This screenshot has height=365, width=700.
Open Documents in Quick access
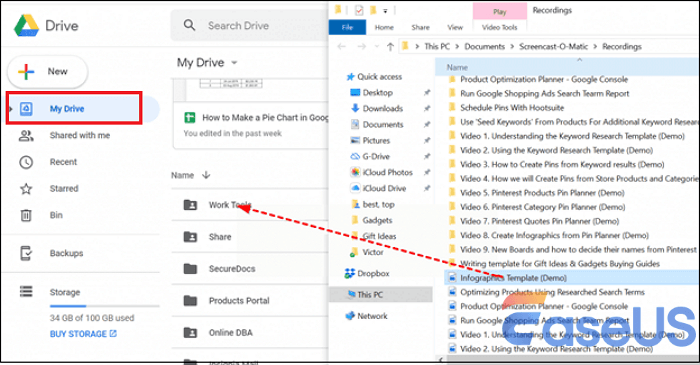click(383, 124)
